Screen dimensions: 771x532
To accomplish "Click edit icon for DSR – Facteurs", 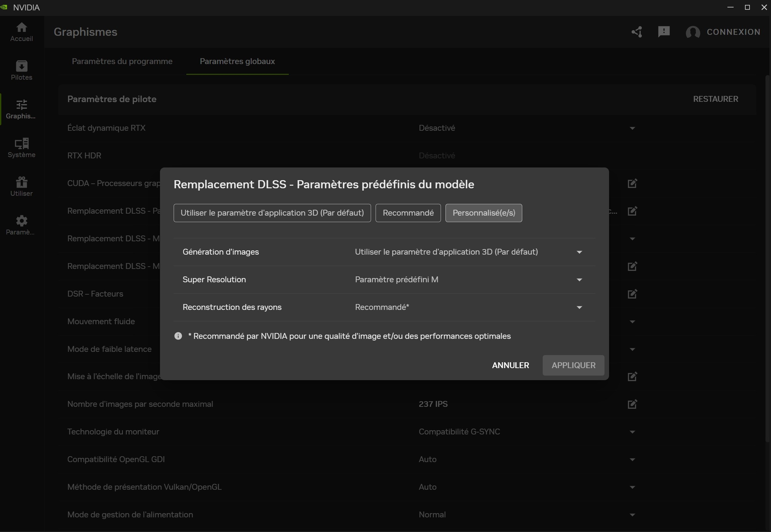I will click(x=632, y=294).
